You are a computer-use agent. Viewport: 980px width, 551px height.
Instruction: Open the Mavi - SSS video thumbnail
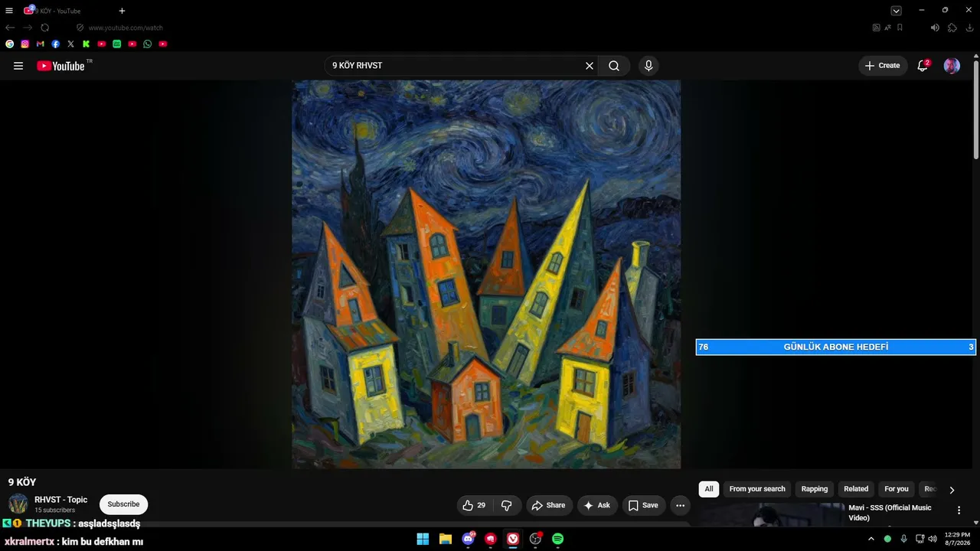[x=771, y=514]
